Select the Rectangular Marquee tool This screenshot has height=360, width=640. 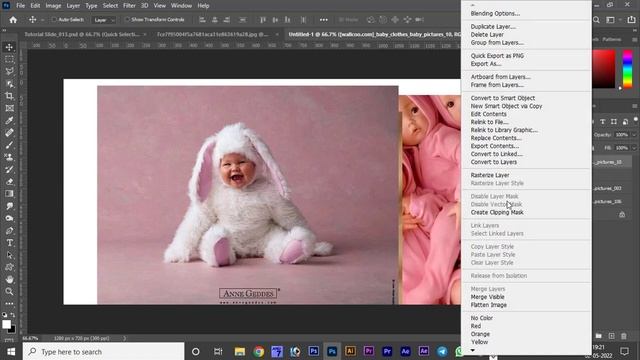[x=9, y=59]
